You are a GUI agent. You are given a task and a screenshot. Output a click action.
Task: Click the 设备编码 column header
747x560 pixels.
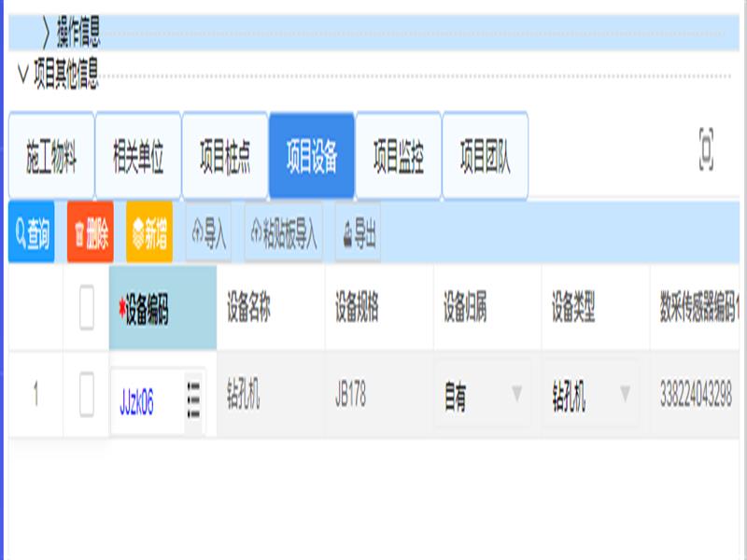click(162, 308)
